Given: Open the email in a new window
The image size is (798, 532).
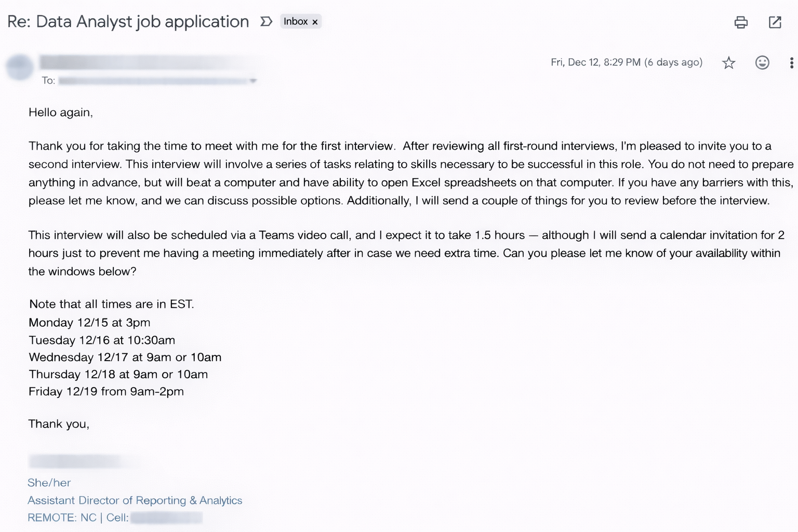Looking at the screenshot, I should point(775,22).
